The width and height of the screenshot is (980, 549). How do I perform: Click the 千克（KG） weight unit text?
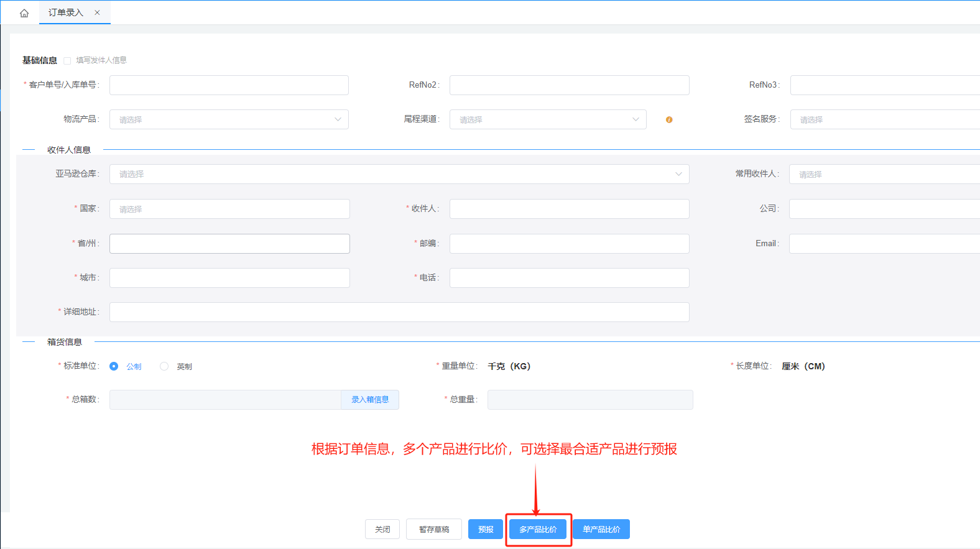coord(509,366)
